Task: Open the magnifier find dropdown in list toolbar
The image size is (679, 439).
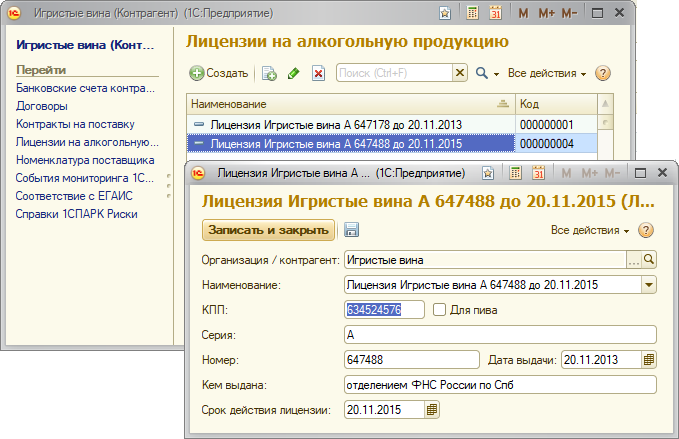Action: tap(487, 73)
